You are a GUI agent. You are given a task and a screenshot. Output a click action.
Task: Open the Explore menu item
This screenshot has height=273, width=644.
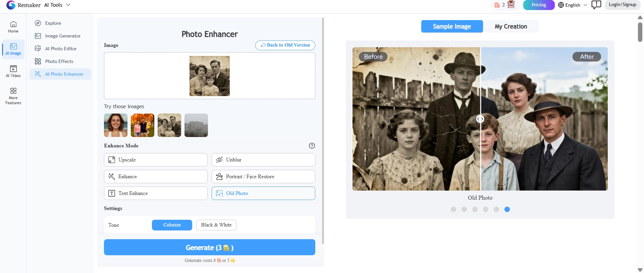point(60,23)
